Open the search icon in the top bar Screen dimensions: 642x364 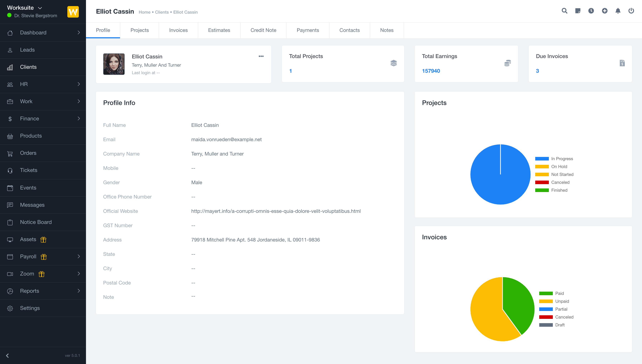(564, 11)
